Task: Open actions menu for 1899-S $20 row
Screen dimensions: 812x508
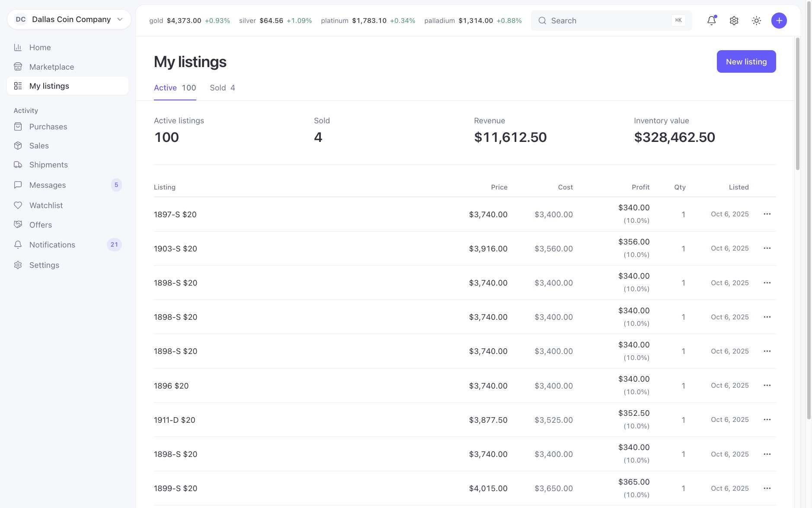Action: pyautogui.click(x=767, y=488)
